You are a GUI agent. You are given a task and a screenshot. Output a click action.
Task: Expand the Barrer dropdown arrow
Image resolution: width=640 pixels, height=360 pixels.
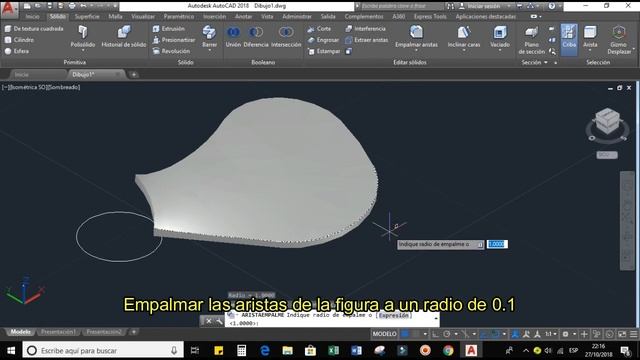click(x=209, y=51)
